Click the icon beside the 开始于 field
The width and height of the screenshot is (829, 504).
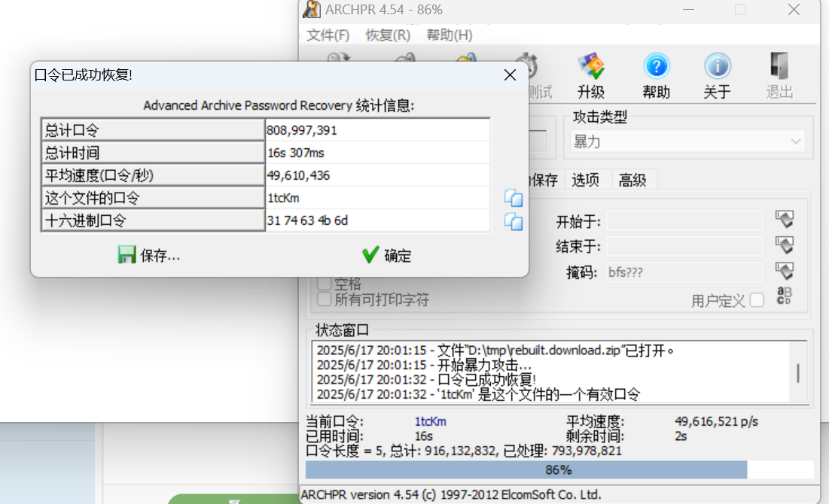785,219
